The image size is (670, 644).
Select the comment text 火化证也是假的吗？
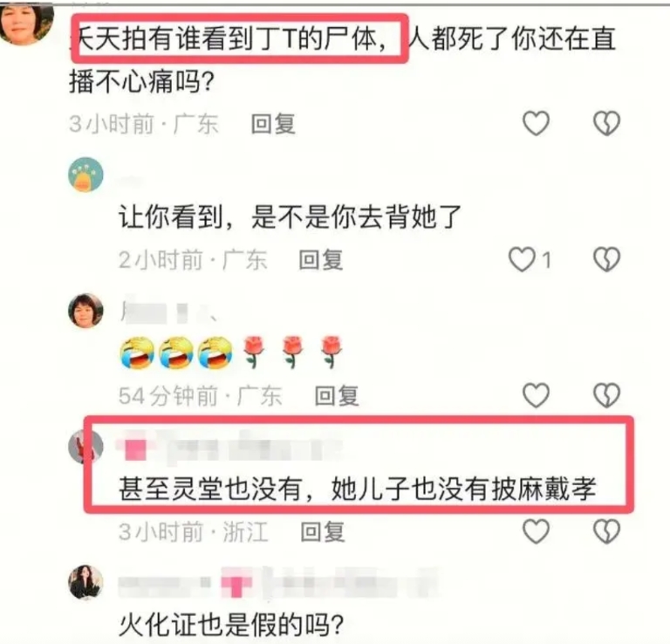tap(231, 625)
